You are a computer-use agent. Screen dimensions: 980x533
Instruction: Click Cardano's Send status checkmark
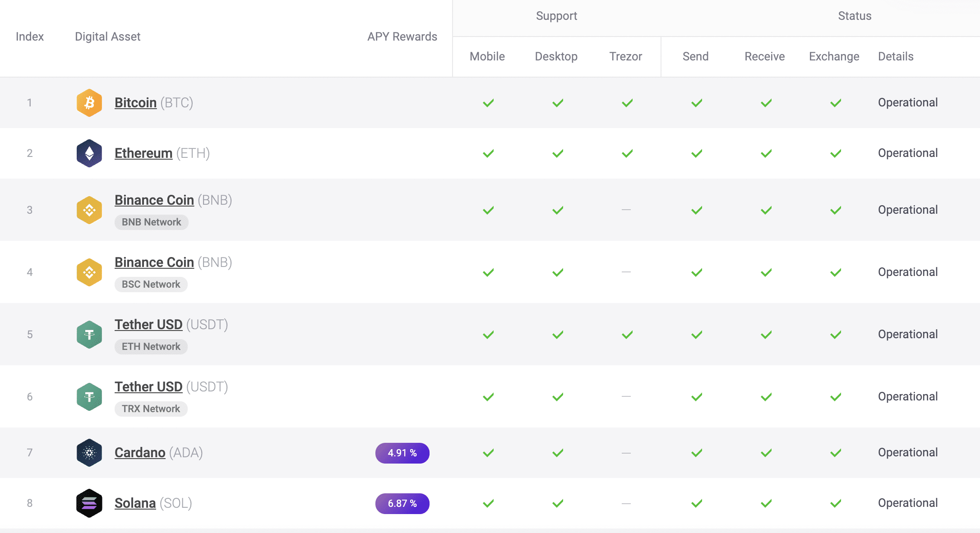point(697,453)
